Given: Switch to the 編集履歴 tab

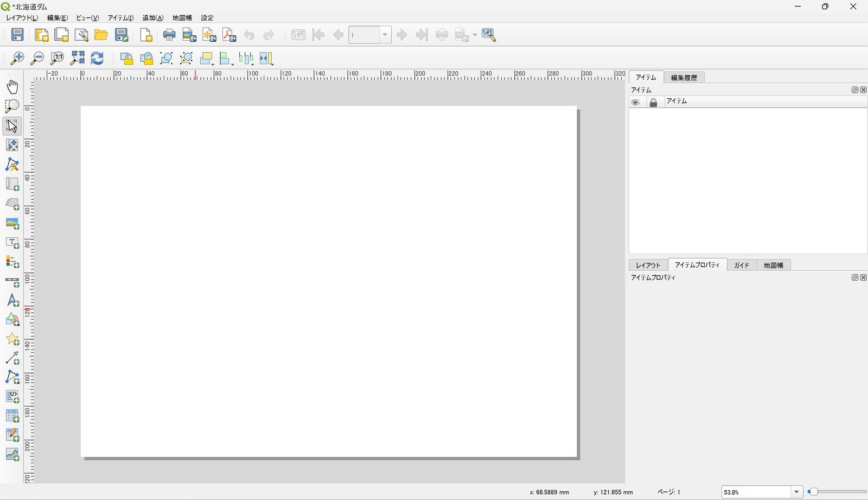Looking at the screenshot, I should [x=684, y=78].
